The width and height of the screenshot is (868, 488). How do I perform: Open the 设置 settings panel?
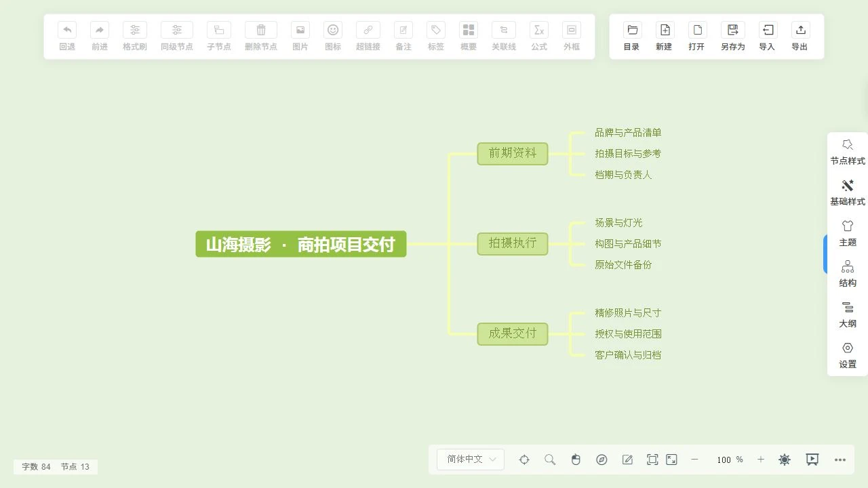pyautogui.click(x=848, y=356)
